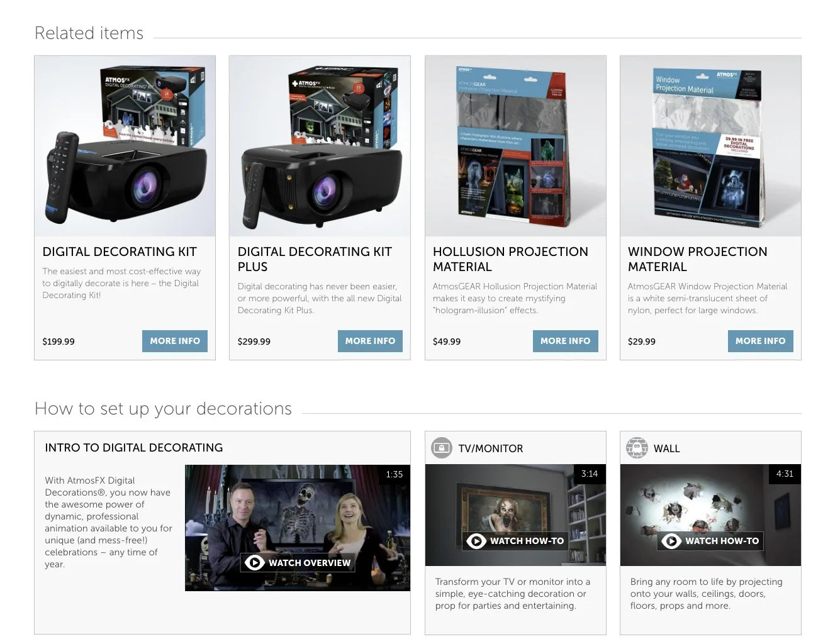This screenshot has width=823, height=644.
Task: Click the Watch Overview label
Action: [x=309, y=563]
